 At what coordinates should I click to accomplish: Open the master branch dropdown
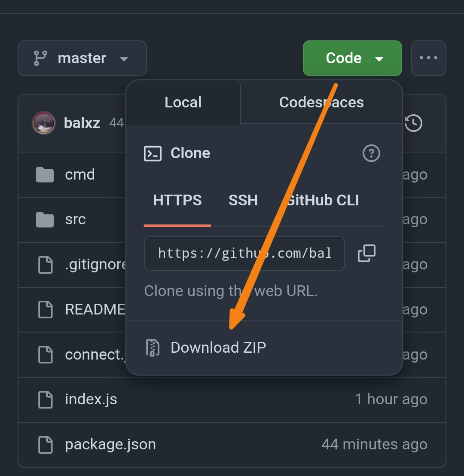pyautogui.click(x=82, y=58)
